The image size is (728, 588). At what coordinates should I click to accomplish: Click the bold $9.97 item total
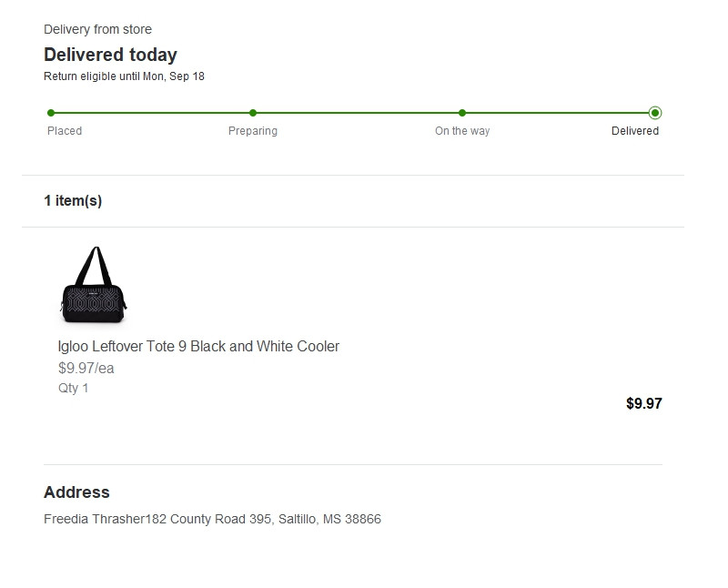pos(644,403)
